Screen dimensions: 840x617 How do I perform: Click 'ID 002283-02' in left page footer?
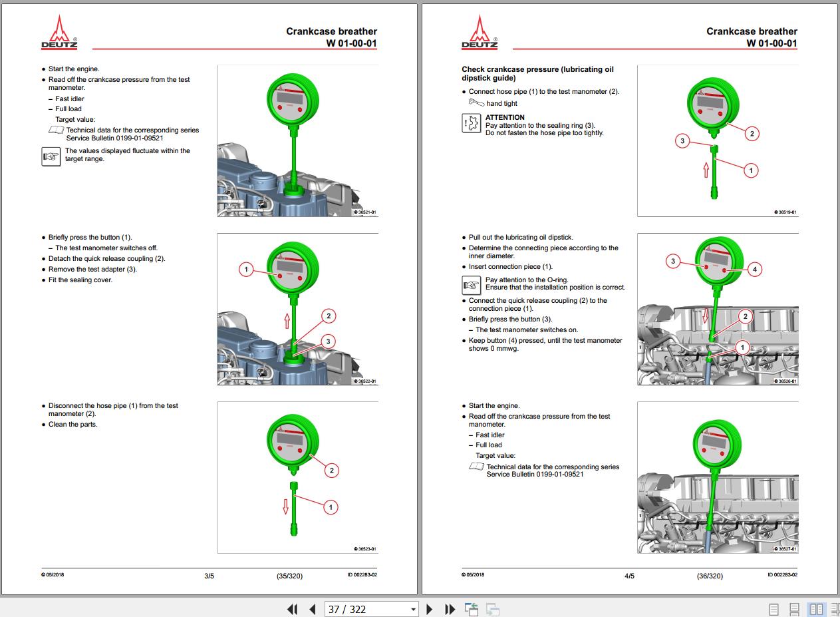point(362,575)
